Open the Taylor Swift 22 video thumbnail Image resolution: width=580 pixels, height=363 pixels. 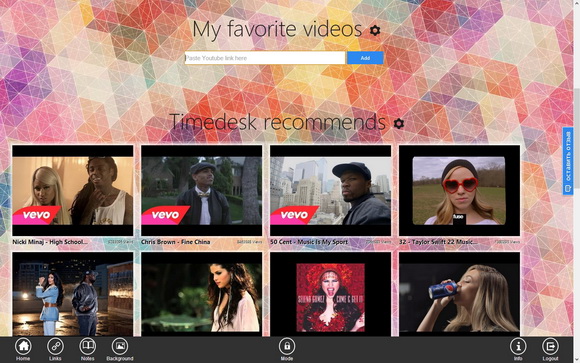[x=459, y=191]
